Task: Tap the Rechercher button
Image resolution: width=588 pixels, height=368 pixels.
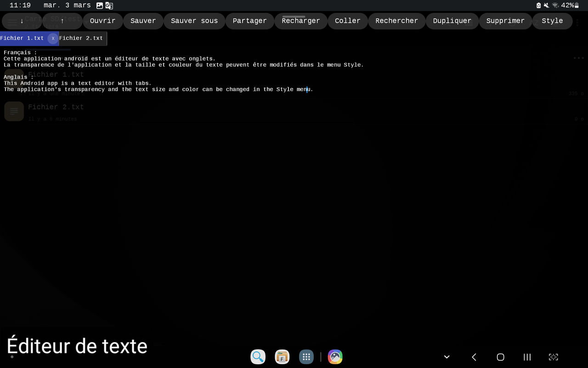Action: tap(396, 21)
